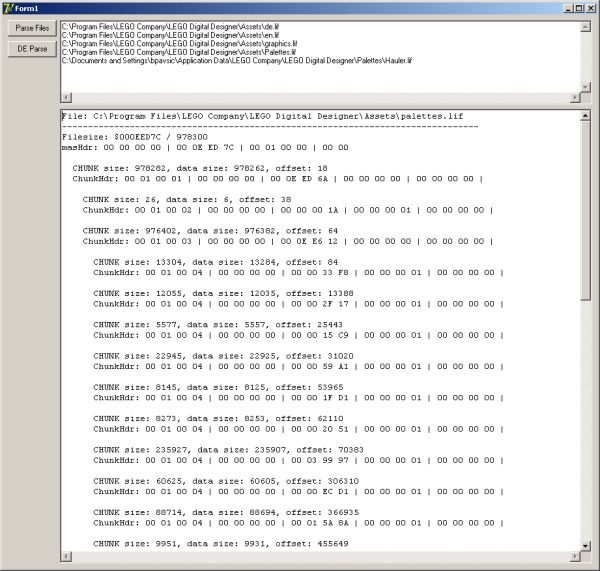
Task: Click the 'CHUNK size: 60625' line
Action: (x=226, y=481)
